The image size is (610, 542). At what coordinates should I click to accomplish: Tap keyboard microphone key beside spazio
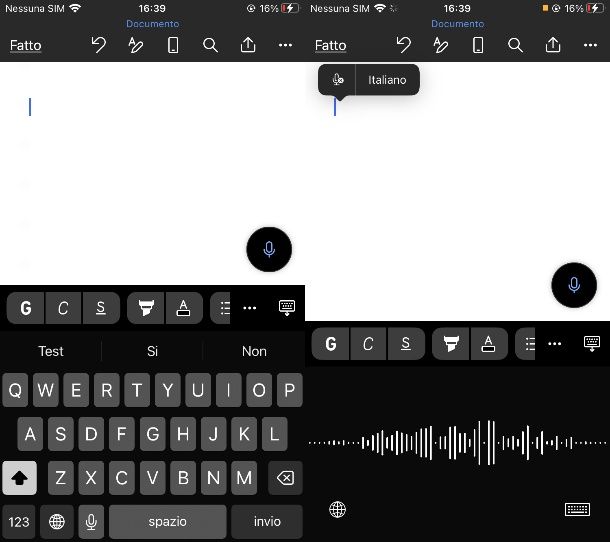tap(91, 522)
